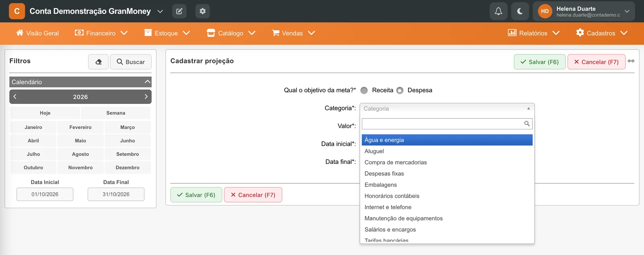The image size is (644, 255).
Task: Click the Catálogo store icon
Action: point(211,33)
